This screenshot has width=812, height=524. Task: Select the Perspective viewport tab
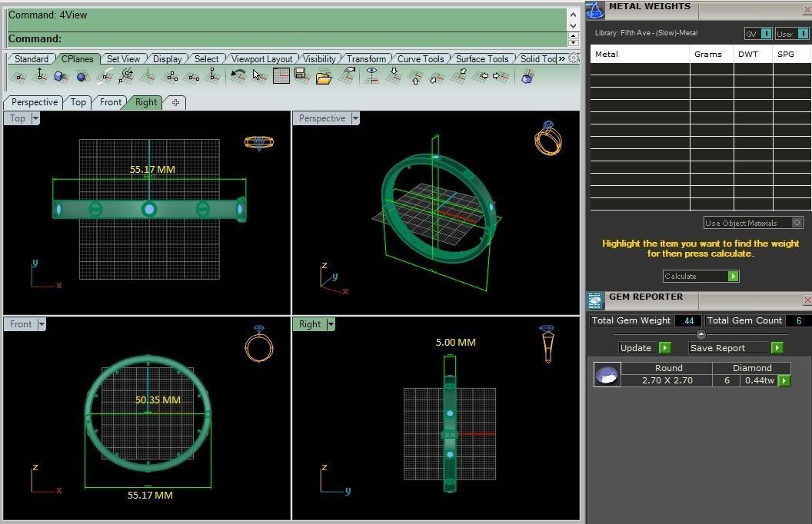click(34, 102)
